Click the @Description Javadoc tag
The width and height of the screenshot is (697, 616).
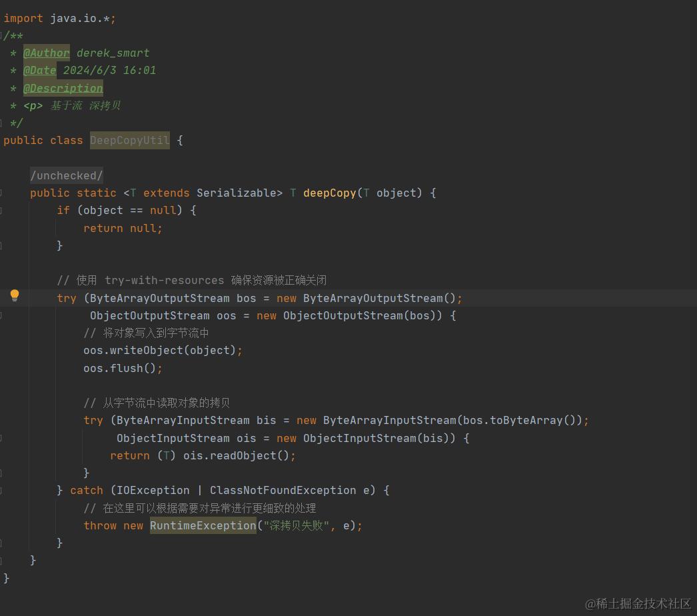point(63,88)
